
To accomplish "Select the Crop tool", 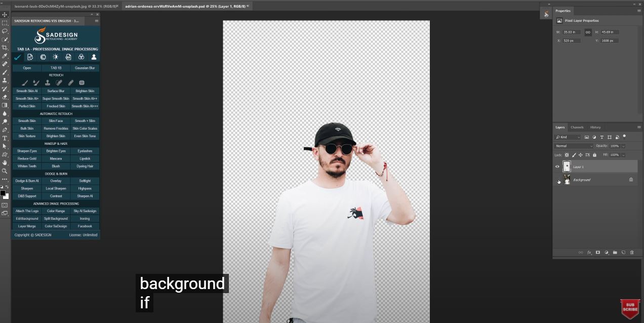I will 5,48.
